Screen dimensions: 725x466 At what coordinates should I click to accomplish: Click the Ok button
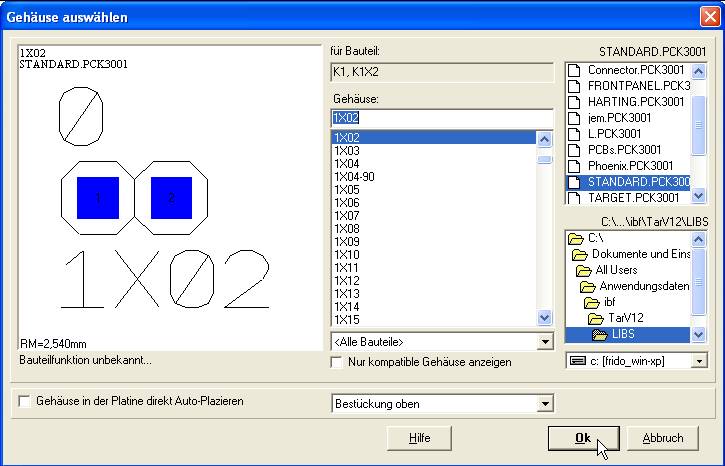click(583, 438)
